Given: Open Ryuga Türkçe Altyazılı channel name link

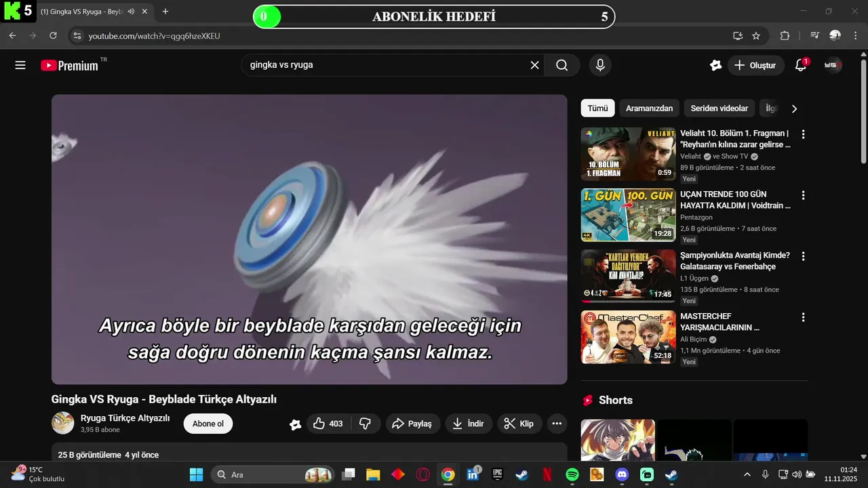Looking at the screenshot, I should pos(125,418).
